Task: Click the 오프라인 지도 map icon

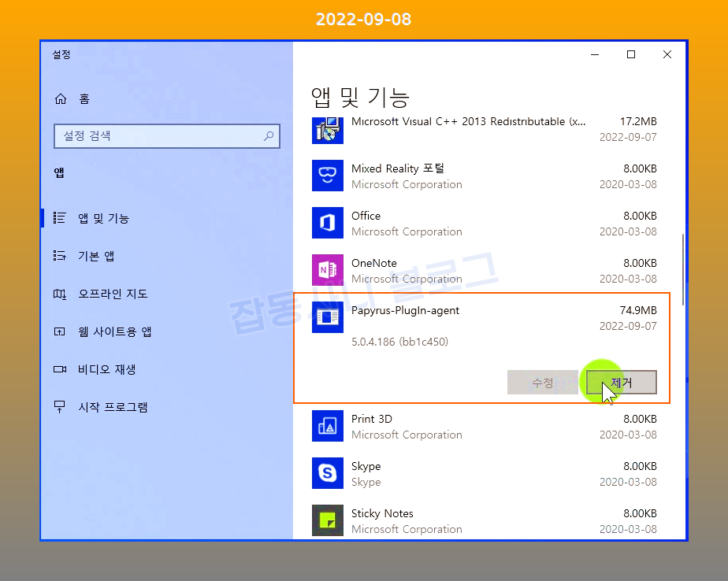Action: [x=59, y=294]
